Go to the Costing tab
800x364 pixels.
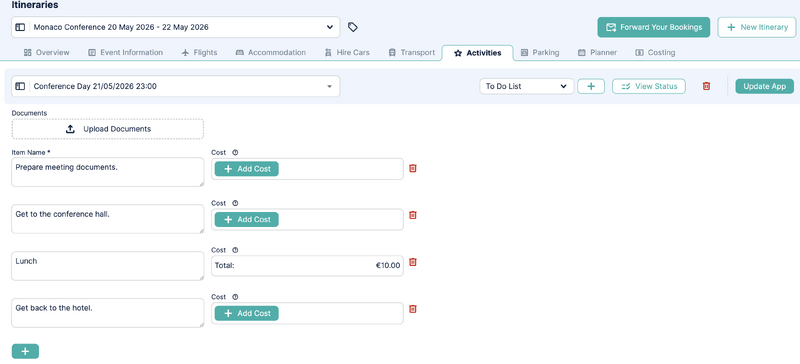pos(655,53)
